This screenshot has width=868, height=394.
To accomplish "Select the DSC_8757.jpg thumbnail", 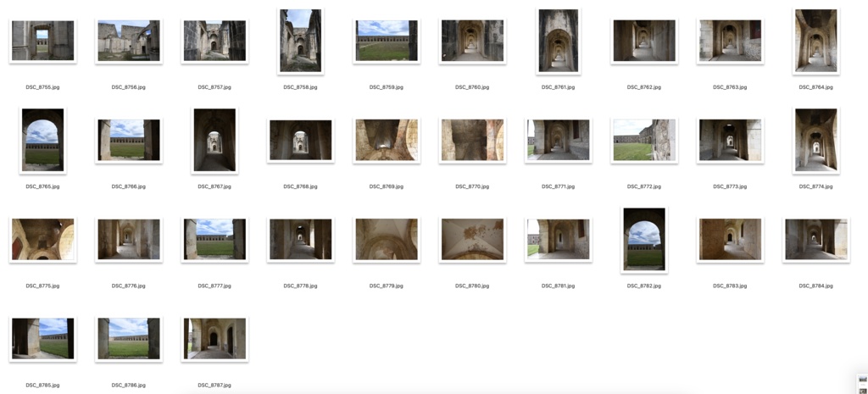I will pyautogui.click(x=214, y=41).
